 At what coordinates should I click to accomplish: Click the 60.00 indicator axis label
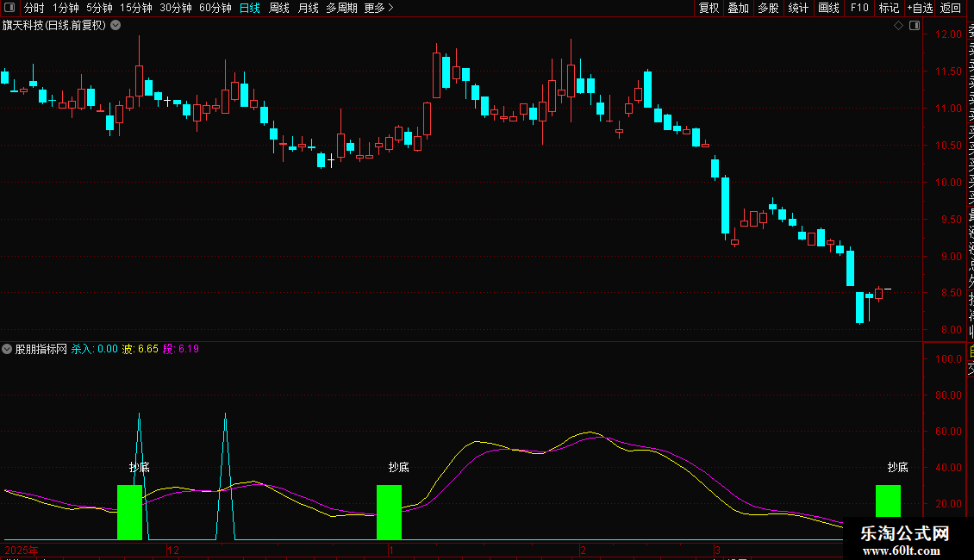948,432
